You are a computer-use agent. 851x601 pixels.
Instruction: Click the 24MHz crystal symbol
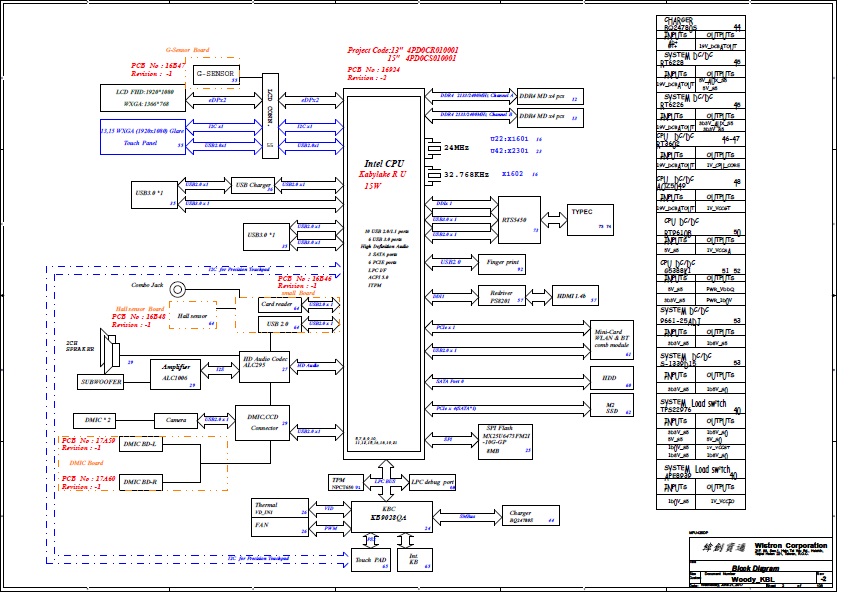[x=433, y=148]
